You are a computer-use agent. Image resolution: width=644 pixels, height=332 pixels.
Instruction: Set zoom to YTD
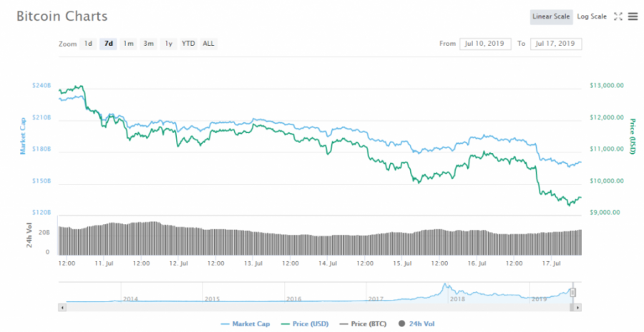[x=188, y=44]
